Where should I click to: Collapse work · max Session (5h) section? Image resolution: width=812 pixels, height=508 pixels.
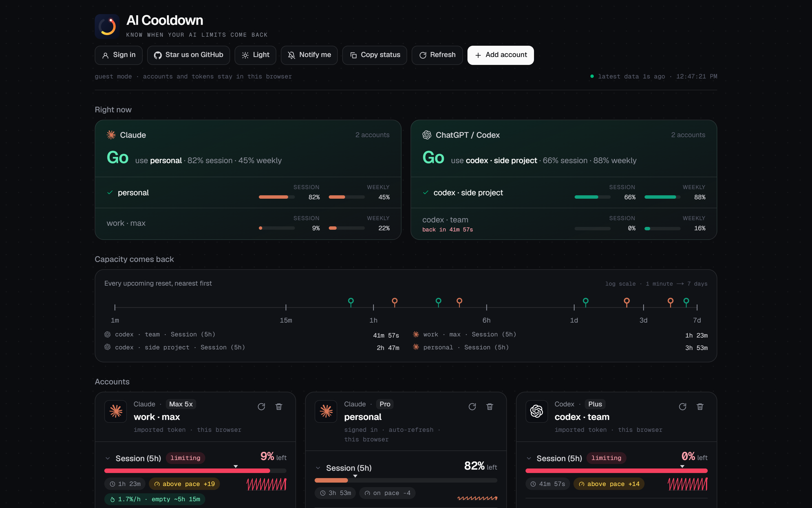click(x=108, y=458)
